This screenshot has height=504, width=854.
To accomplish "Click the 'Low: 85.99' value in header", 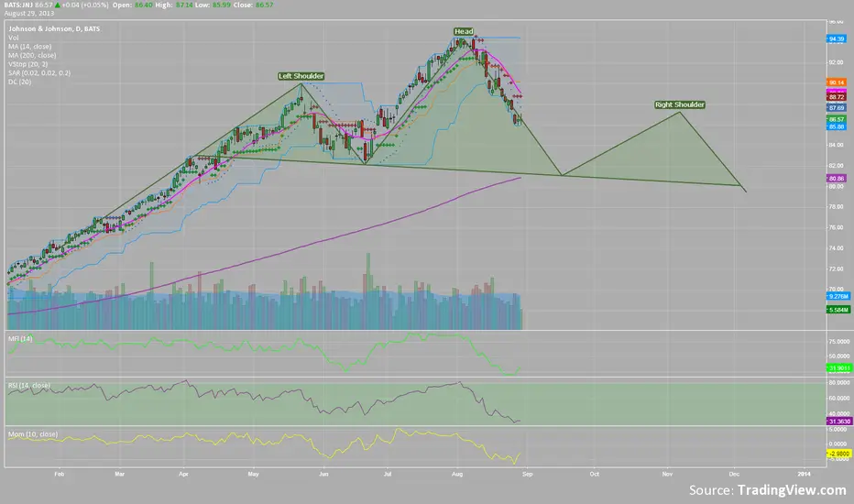I will (213, 5).
